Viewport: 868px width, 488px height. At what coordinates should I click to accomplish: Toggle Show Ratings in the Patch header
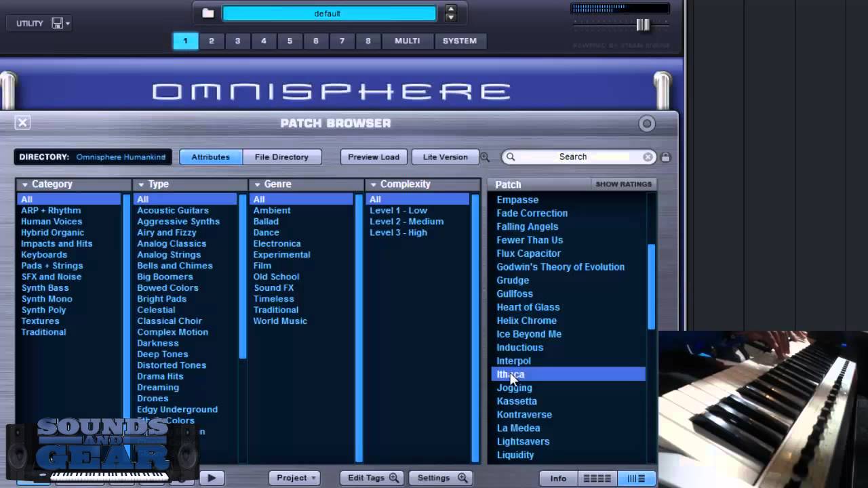coord(623,184)
